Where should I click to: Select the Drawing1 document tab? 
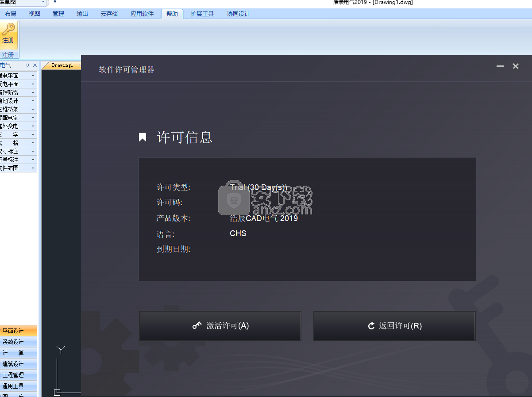[62, 65]
